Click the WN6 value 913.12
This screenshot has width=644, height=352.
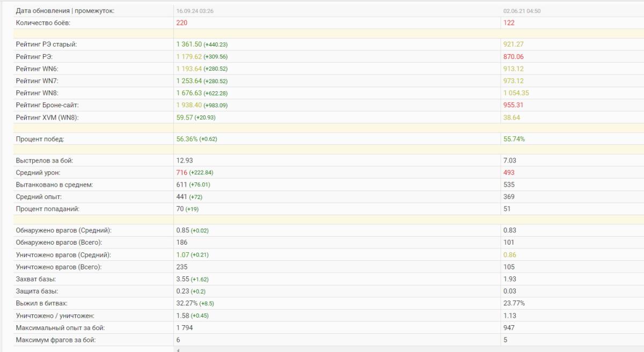tap(514, 69)
